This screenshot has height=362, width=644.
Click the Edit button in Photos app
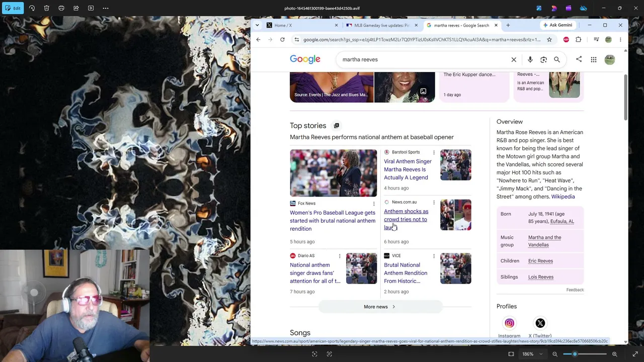[12, 8]
